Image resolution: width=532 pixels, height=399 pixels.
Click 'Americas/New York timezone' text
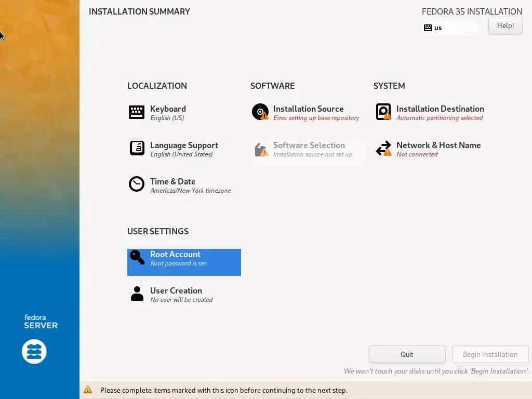pyautogui.click(x=191, y=191)
